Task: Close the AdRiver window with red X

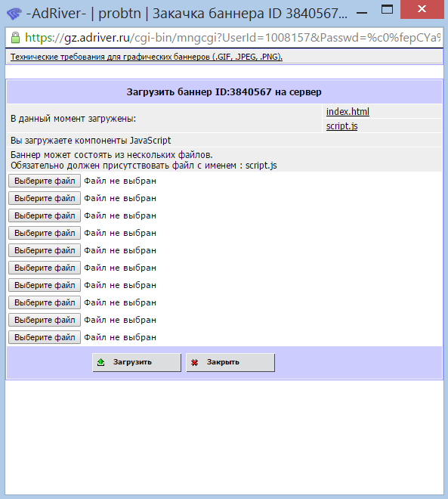Action: click(422, 9)
